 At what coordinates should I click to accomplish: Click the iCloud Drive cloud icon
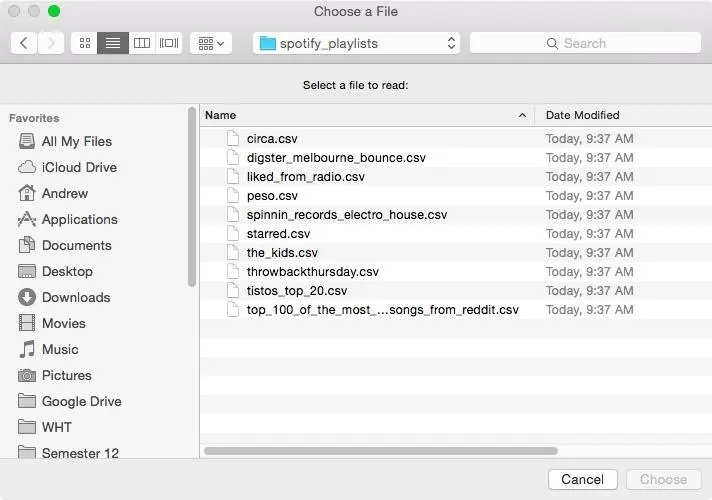pyautogui.click(x=27, y=167)
